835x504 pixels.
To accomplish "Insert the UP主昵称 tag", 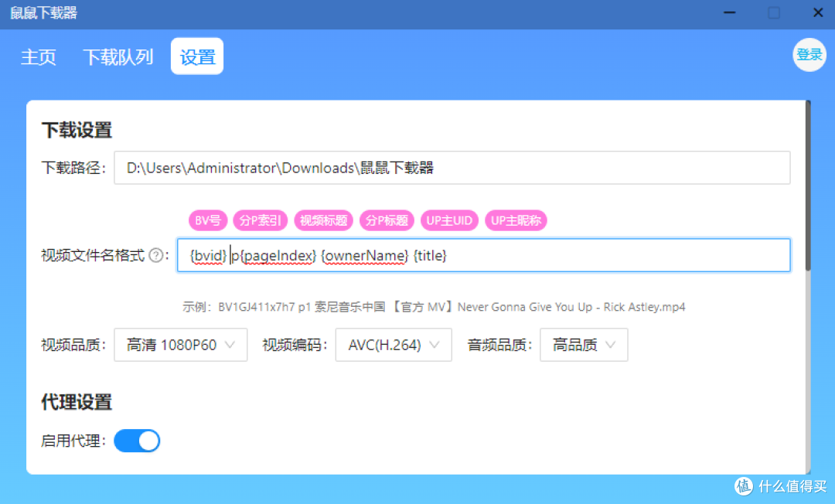I will 516,220.
